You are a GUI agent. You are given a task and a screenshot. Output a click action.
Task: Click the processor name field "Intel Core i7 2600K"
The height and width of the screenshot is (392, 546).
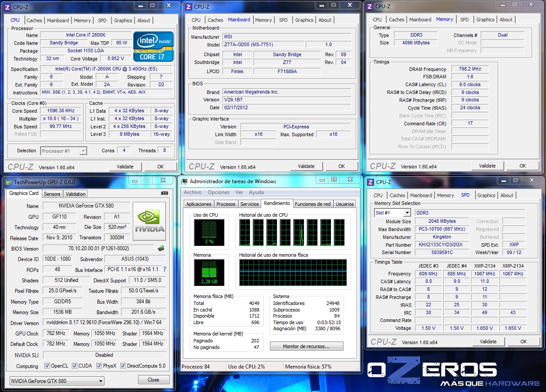(85, 35)
